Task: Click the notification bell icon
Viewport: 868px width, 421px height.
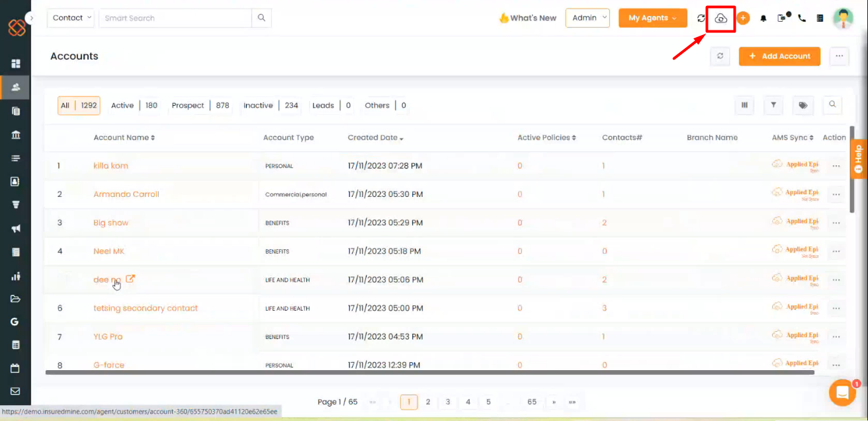Action: pyautogui.click(x=763, y=18)
